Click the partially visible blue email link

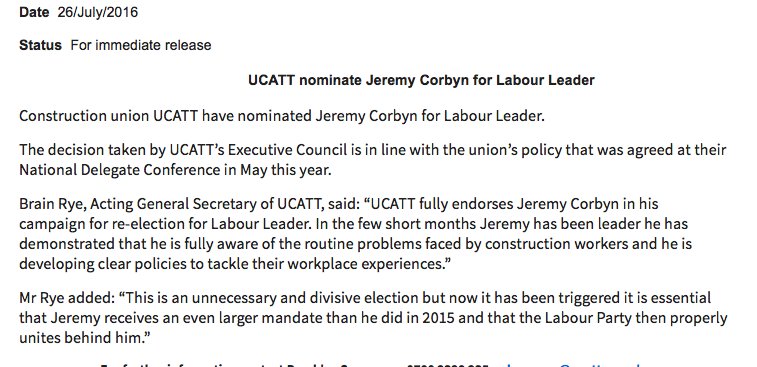pyautogui.click(x=573, y=365)
